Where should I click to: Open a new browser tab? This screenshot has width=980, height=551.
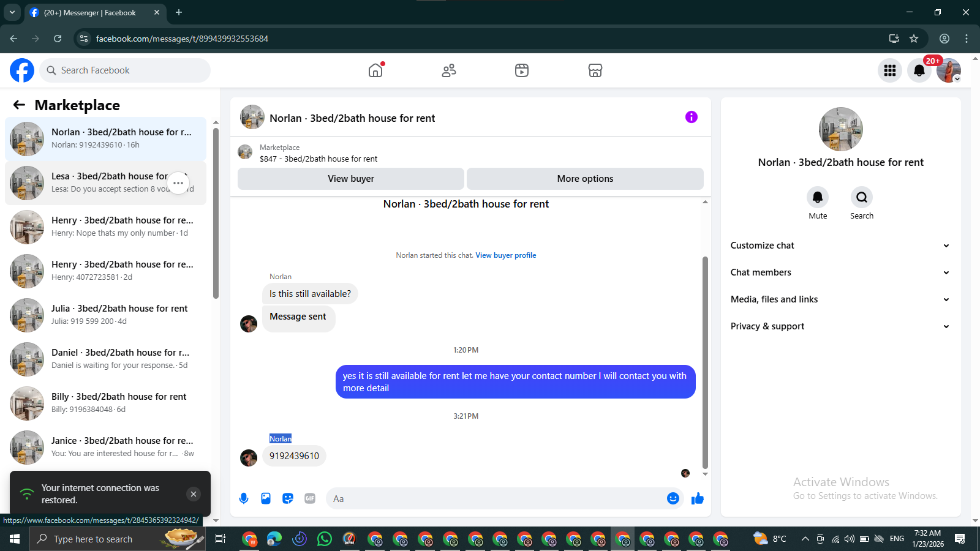coord(179,12)
